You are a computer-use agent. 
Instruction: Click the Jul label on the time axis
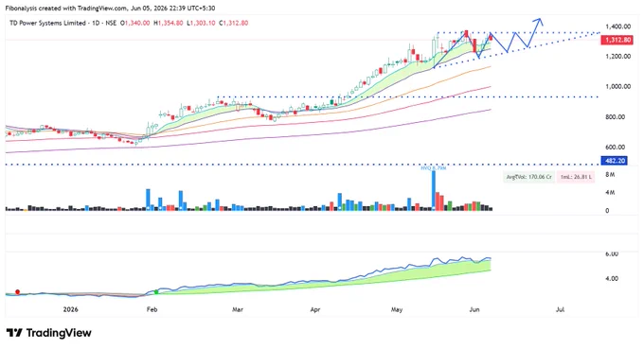click(x=561, y=309)
